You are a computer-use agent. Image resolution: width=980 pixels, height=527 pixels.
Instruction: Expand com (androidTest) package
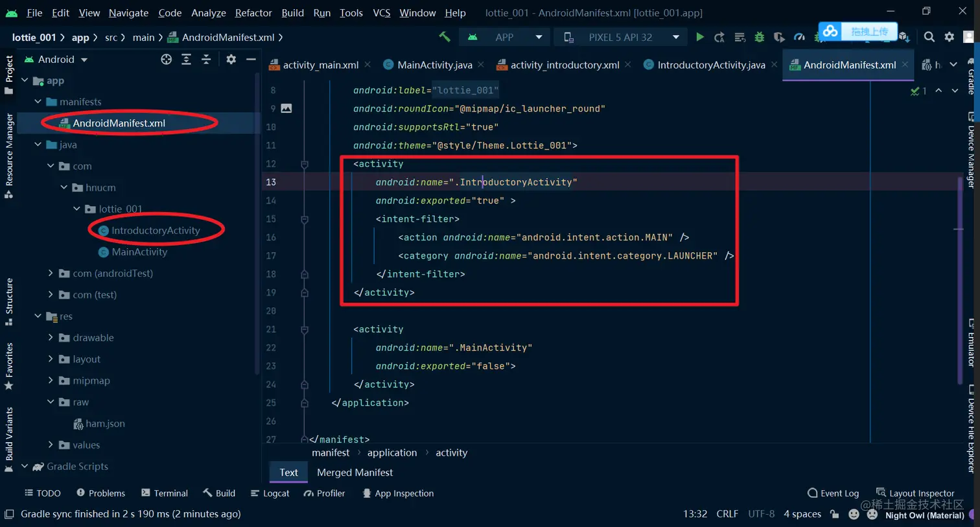[51, 273]
